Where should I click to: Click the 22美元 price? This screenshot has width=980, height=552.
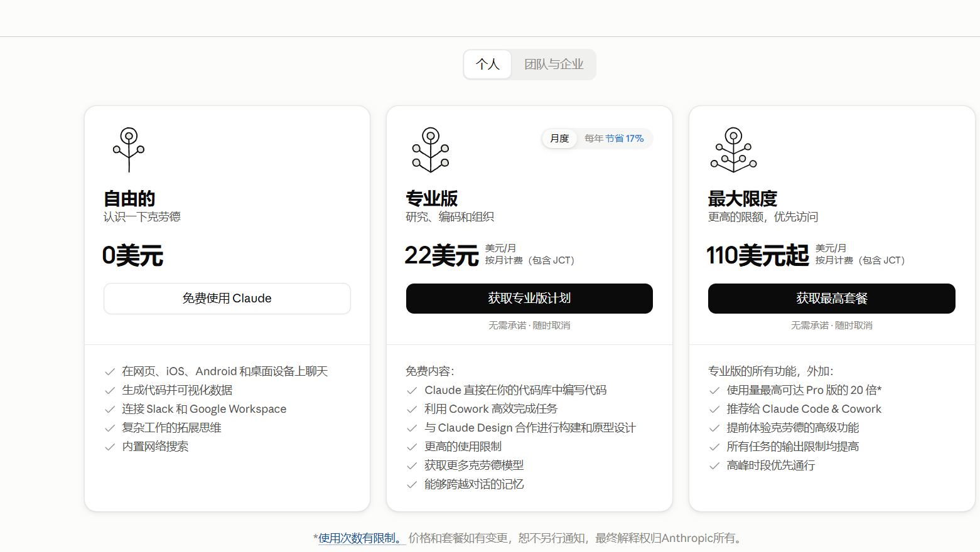[441, 255]
